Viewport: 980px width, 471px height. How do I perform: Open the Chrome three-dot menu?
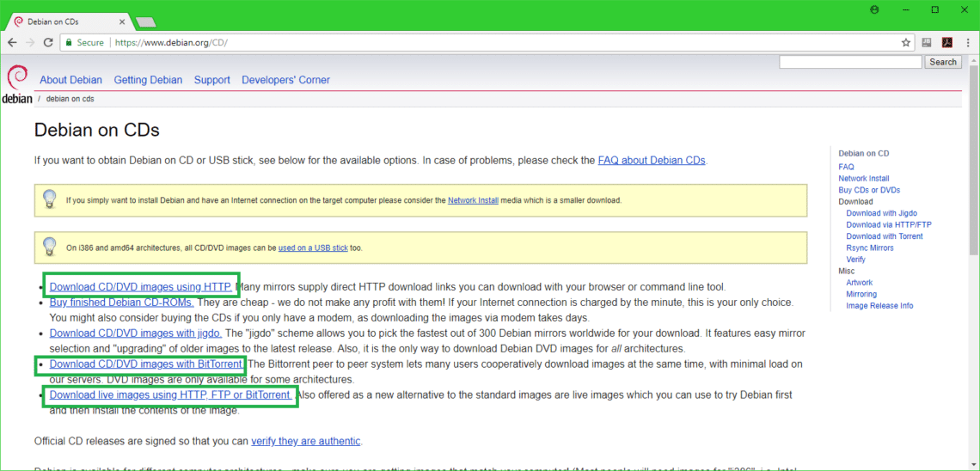point(967,42)
